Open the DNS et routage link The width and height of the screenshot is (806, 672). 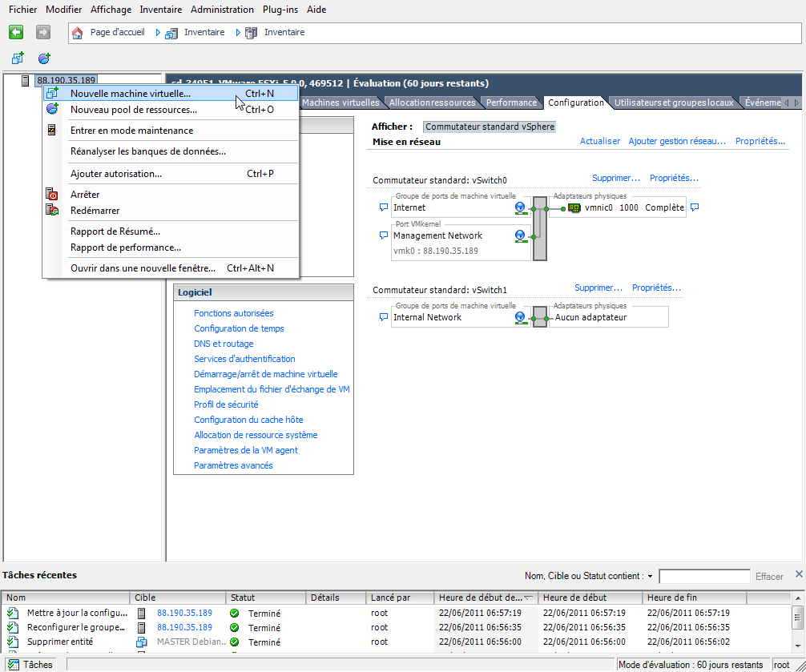point(224,344)
